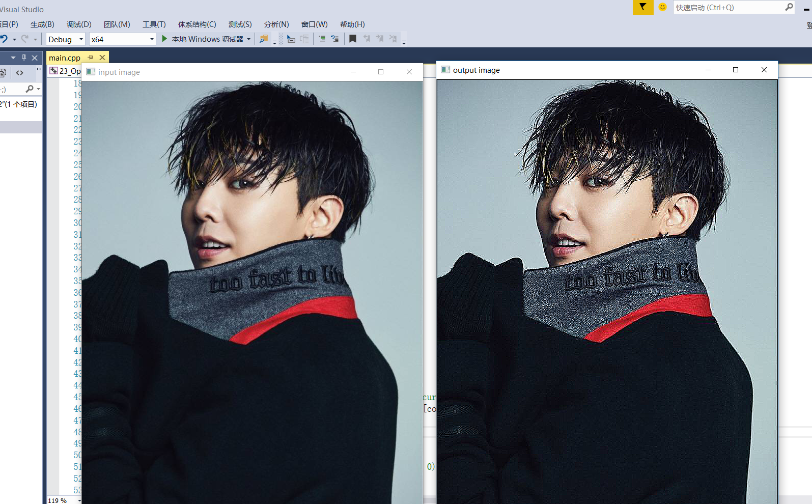Expand the debugger target dropdown arrow
This screenshot has height=504, width=812.
[x=248, y=39]
